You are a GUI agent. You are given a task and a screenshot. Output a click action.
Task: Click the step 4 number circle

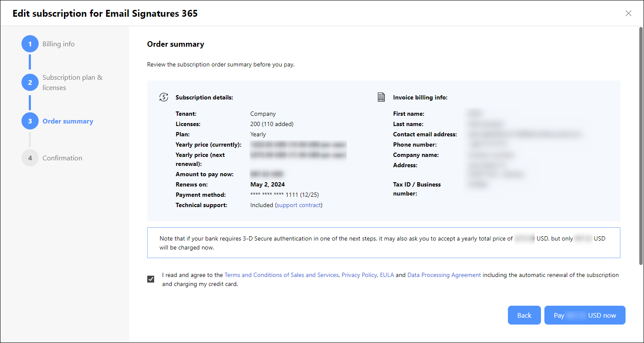30,158
